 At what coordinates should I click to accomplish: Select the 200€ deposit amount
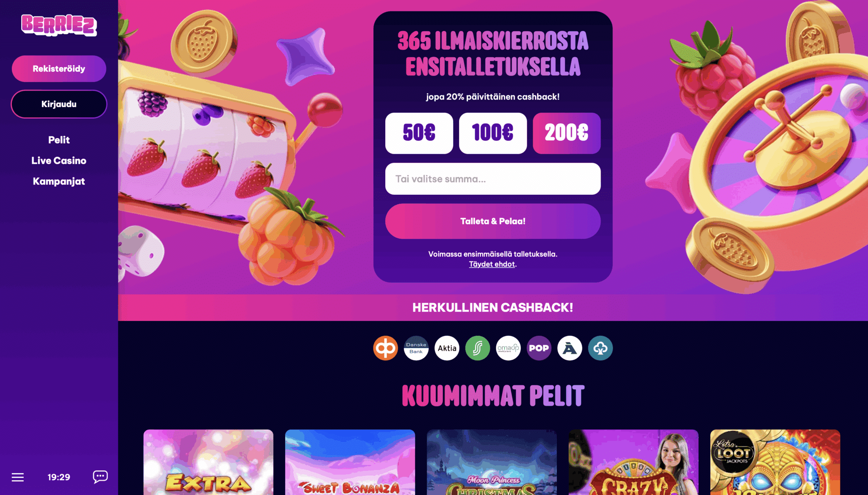point(567,133)
